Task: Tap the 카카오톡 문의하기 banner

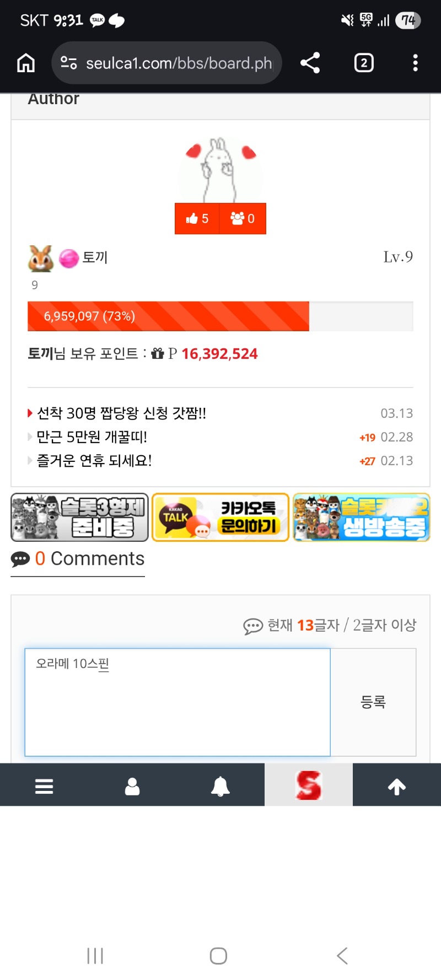Action: 220,518
